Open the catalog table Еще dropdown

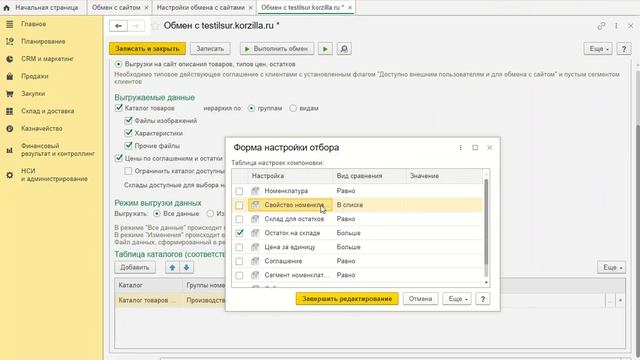[x=611, y=267]
